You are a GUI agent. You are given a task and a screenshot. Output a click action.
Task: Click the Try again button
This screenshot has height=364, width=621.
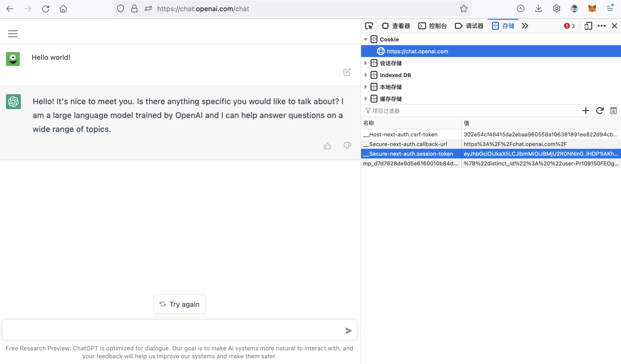click(x=180, y=304)
